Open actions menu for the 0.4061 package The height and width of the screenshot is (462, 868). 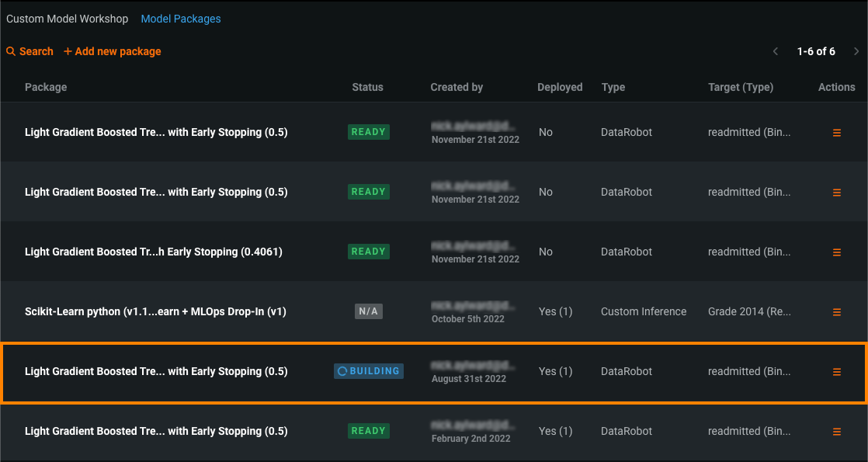click(x=836, y=252)
